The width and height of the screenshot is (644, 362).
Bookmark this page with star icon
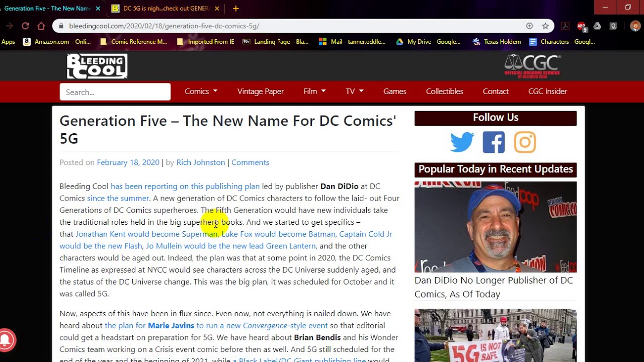coord(545,26)
